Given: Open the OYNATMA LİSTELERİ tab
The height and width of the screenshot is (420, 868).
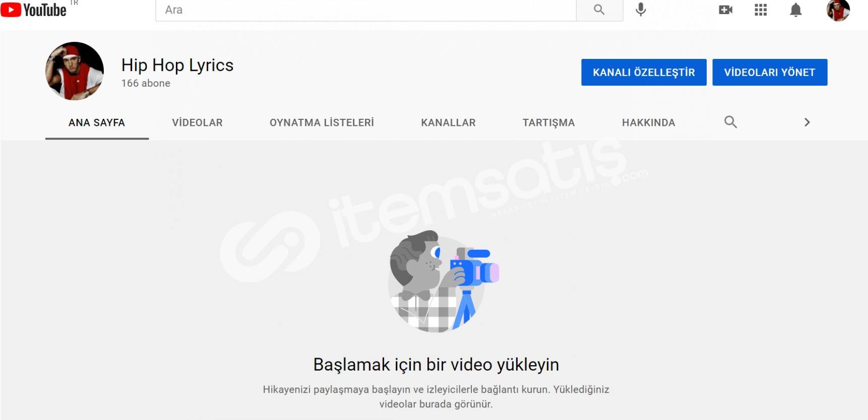Looking at the screenshot, I should point(322,122).
